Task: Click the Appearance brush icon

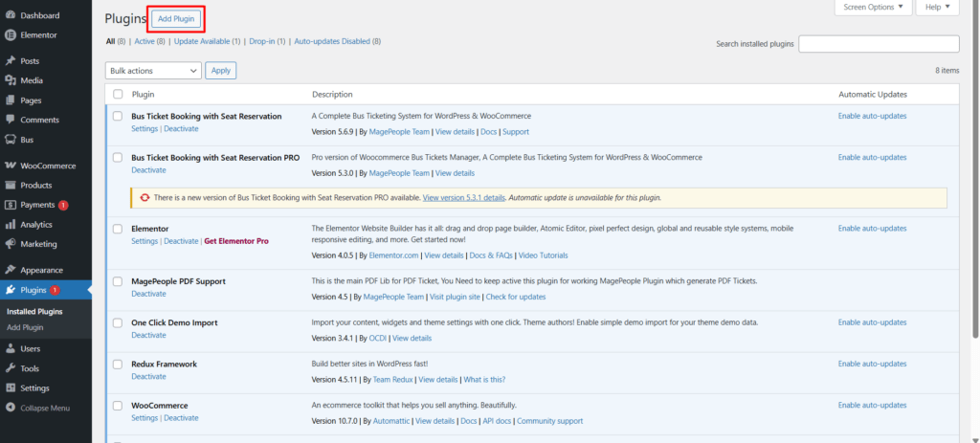Action: tap(10, 270)
